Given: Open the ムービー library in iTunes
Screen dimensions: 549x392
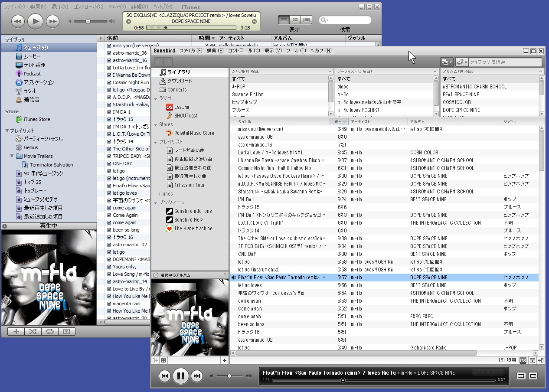Looking at the screenshot, I should tap(32, 56).
